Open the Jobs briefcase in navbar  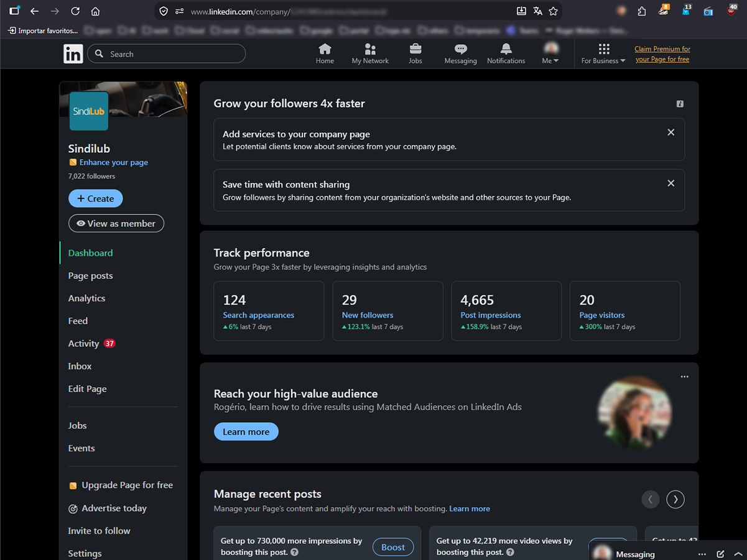pos(415,54)
